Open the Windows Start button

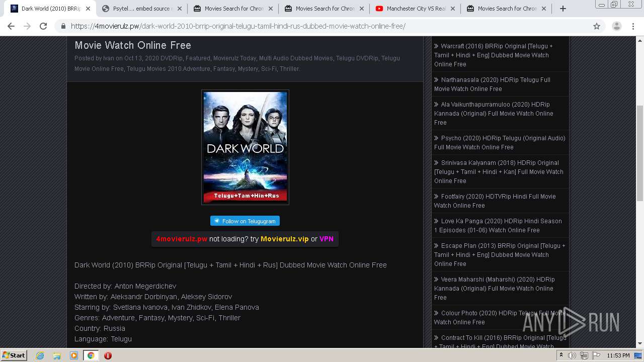[x=14, y=355]
